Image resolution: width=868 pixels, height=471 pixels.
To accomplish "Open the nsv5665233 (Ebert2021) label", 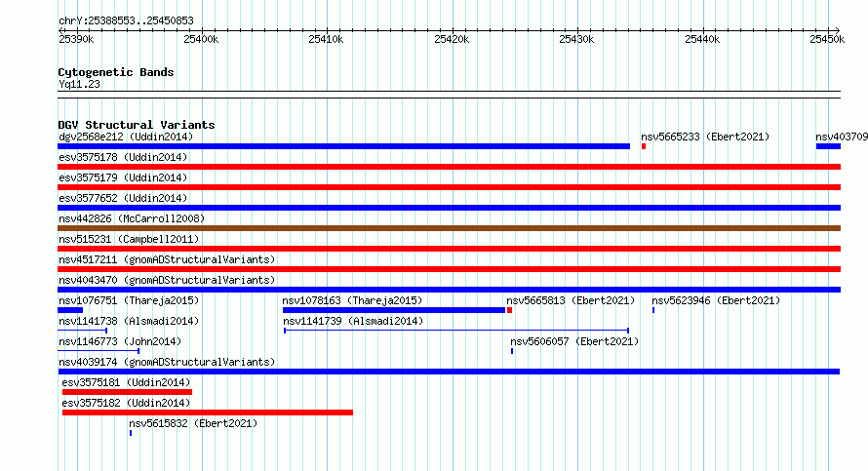I will click(705, 137).
